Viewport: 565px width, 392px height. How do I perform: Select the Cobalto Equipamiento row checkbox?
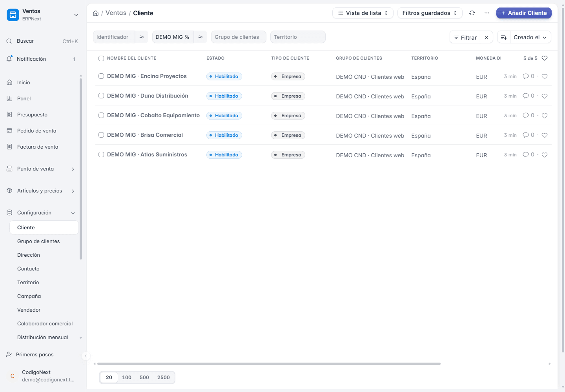pos(101,115)
